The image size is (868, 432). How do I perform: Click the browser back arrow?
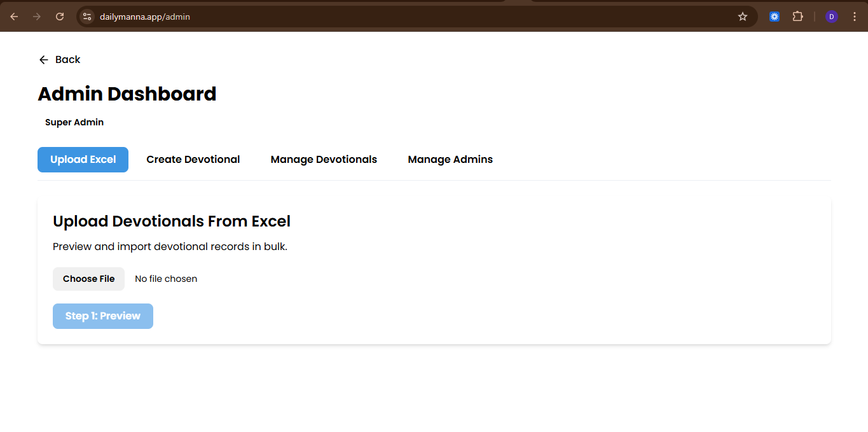pos(14,17)
